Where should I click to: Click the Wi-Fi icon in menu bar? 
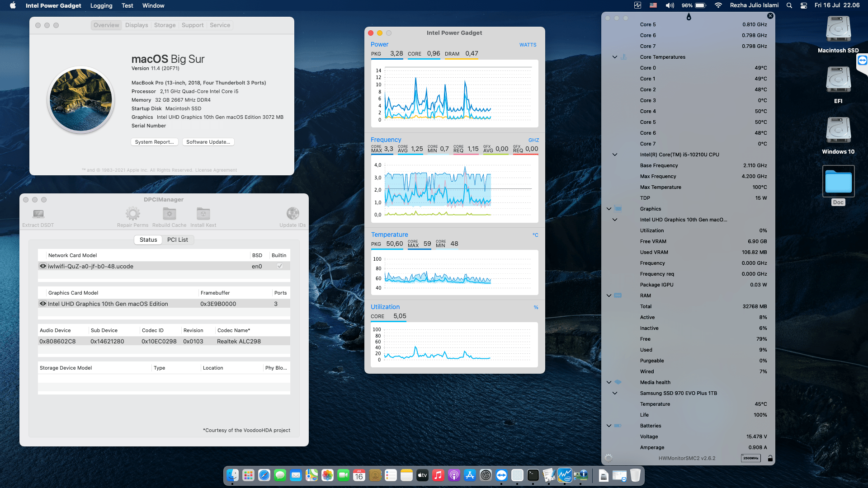tap(718, 5)
